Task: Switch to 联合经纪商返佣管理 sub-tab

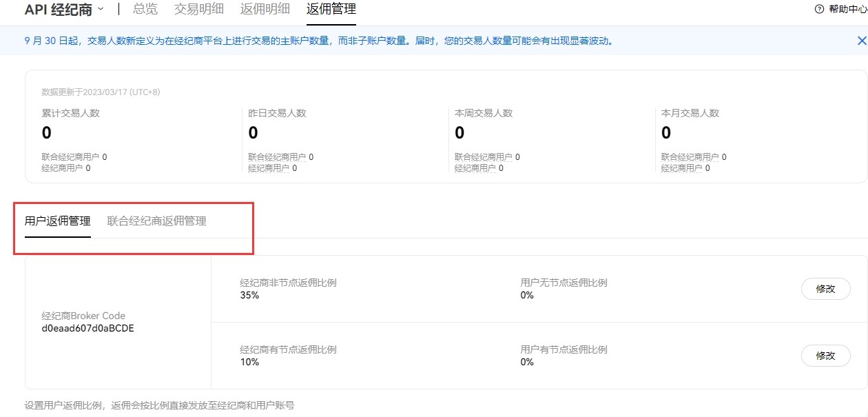Action: [x=156, y=221]
